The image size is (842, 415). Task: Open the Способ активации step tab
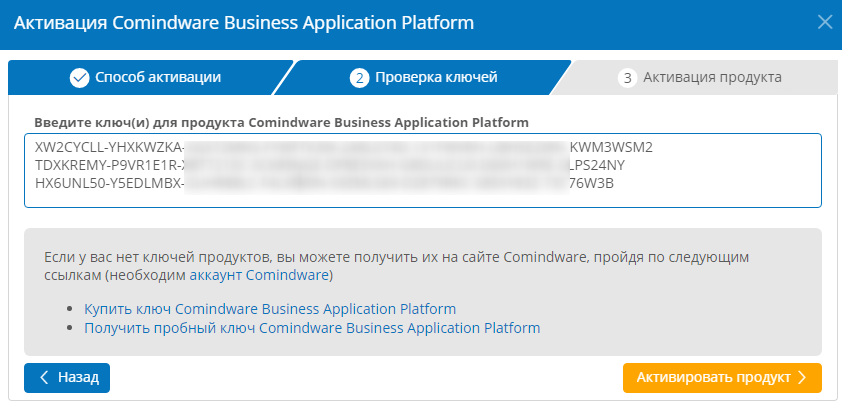point(145,78)
